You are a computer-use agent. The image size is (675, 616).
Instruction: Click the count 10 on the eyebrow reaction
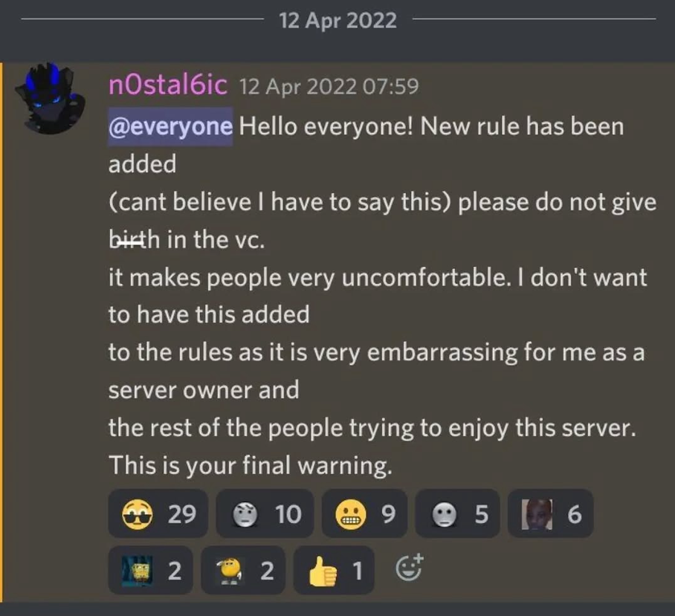point(288,514)
